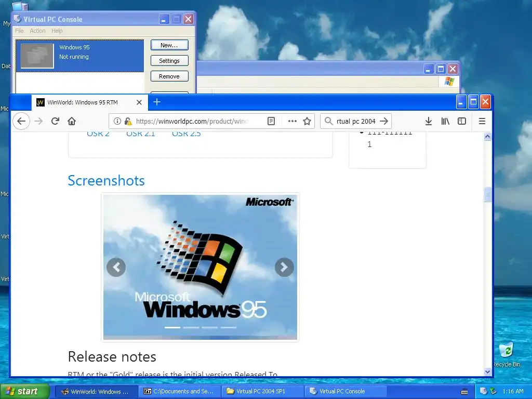Screen dimensions: 532x399
Task: Click the padlock warning icon in address bar
Action: pyautogui.click(x=128, y=121)
